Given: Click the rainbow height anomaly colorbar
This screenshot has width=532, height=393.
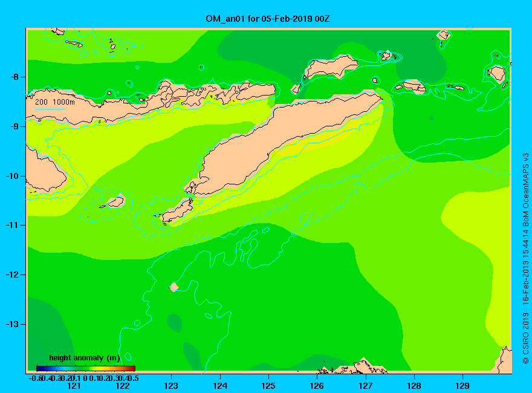Looking at the screenshot, I should [x=86, y=368].
